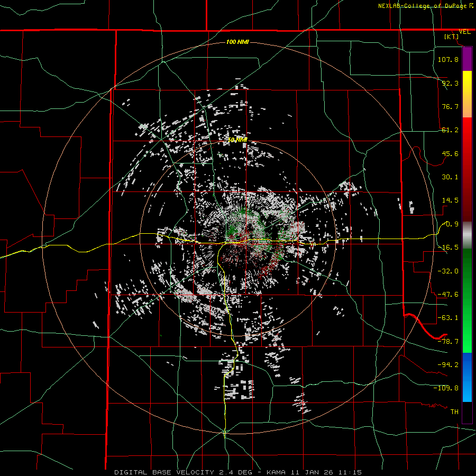Select the 92.3 velocity scale value

(450, 83)
